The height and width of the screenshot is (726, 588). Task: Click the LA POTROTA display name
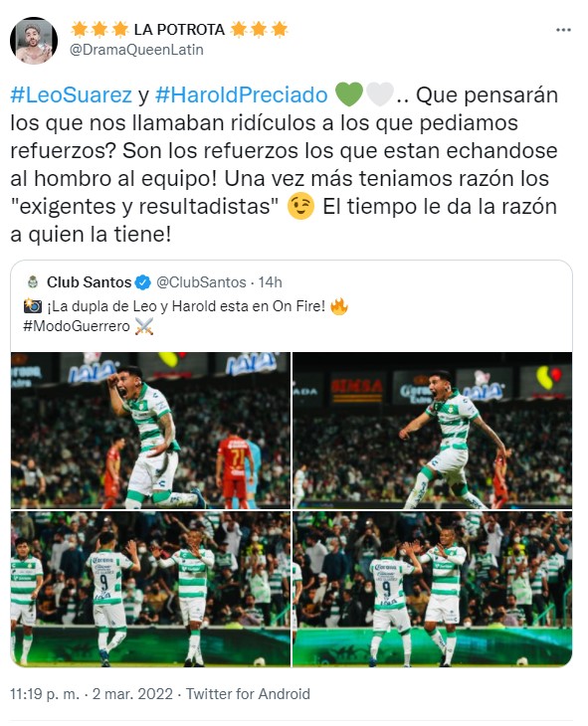179,30
